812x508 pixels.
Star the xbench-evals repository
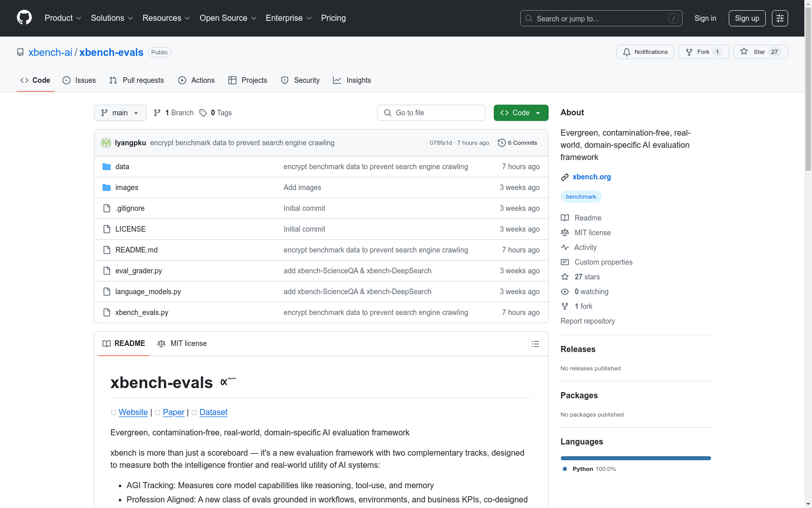(760, 52)
